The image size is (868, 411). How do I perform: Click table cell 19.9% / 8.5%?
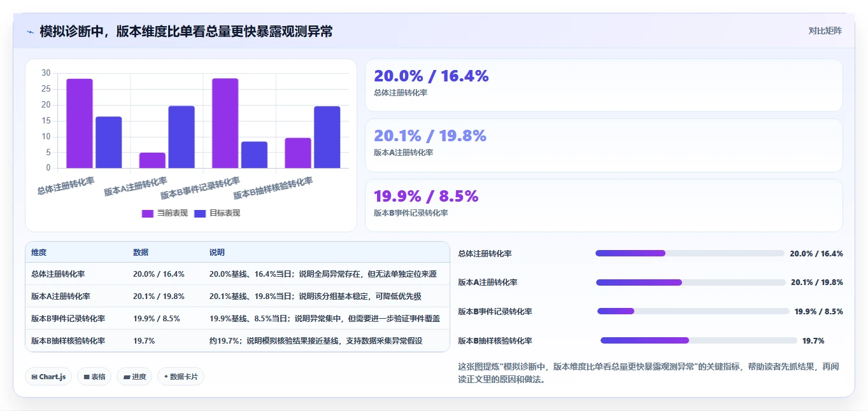pyautogui.click(x=157, y=319)
